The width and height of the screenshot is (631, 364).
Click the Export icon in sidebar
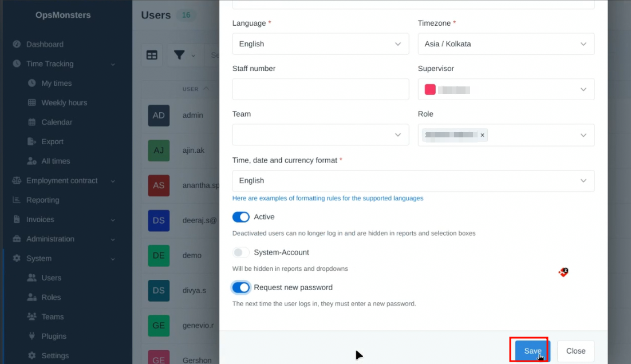[32, 141]
